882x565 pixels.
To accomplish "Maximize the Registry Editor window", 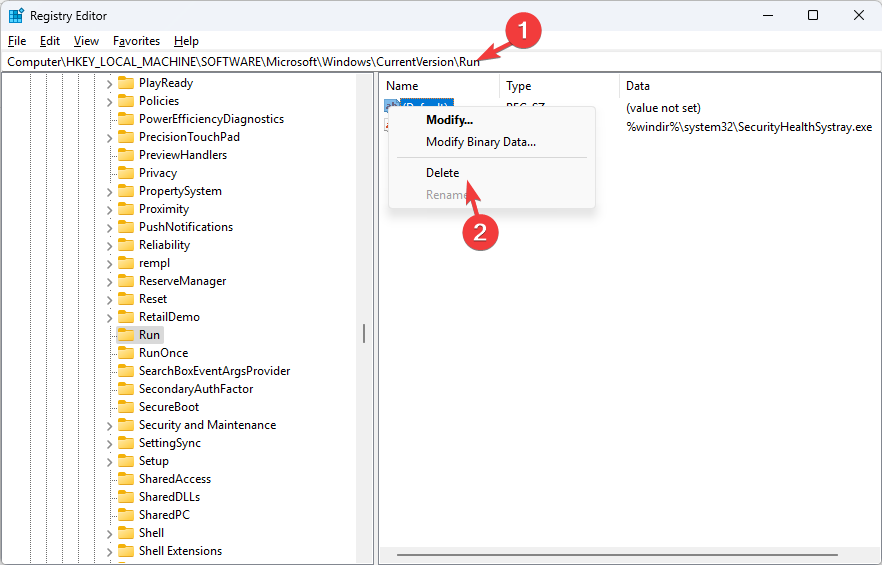I will (x=813, y=15).
